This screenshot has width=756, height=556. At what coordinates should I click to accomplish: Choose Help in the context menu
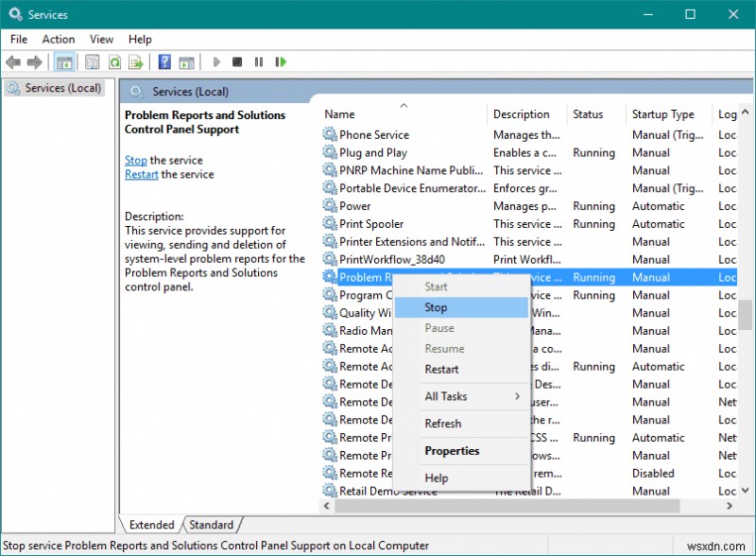click(x=461, y=478)
